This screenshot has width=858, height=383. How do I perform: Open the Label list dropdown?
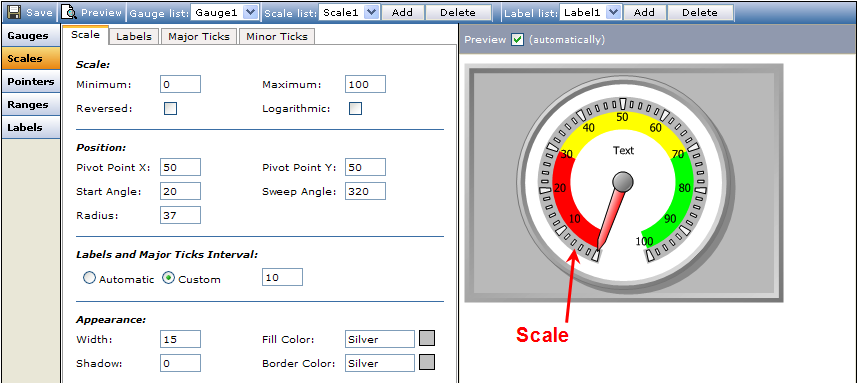coord(613,12)
